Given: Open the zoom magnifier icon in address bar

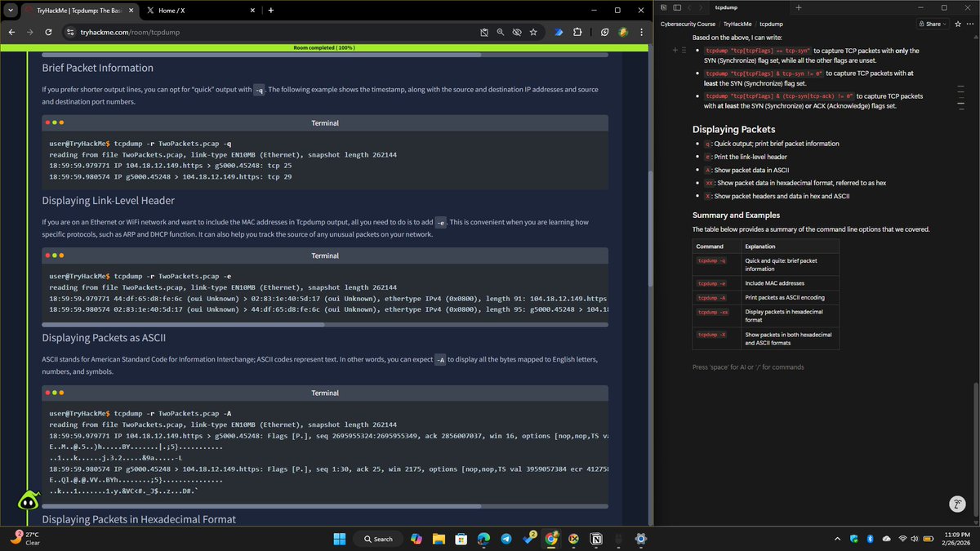Looking at the screenshot, I should coord(501,32).
